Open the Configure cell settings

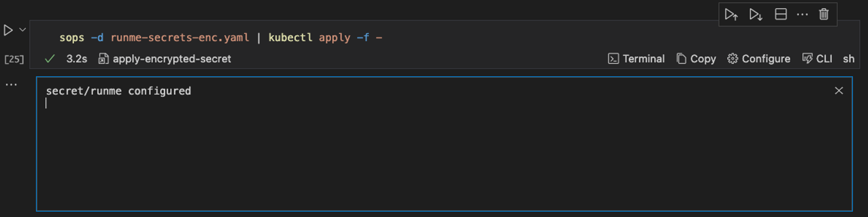[759, 59]
